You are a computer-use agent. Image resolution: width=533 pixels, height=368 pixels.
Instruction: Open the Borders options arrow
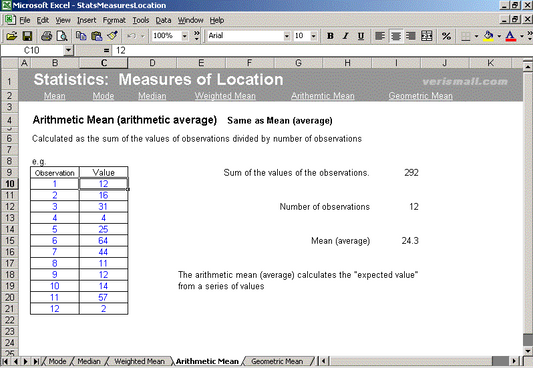pyautogui.click(x=476, y=36)
